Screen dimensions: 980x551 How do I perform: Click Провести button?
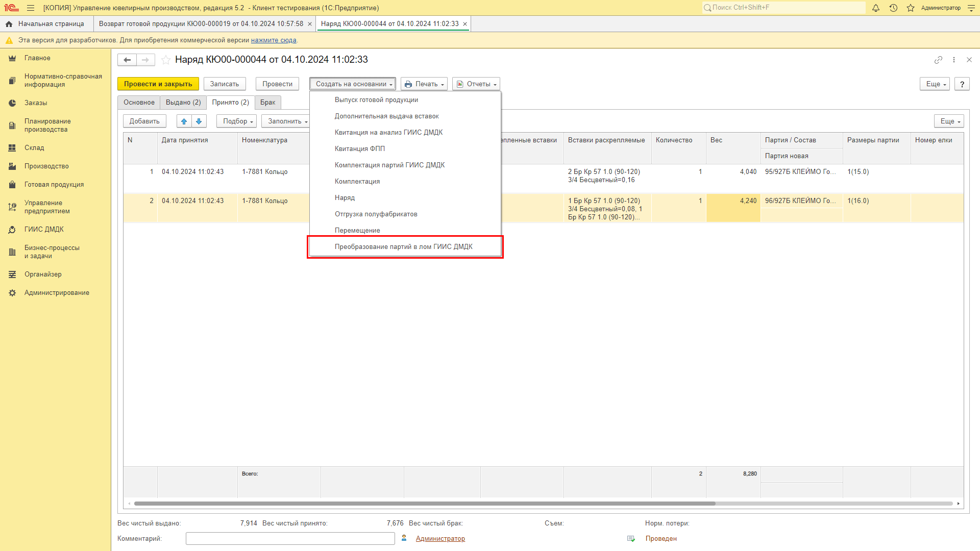point(278,84)
